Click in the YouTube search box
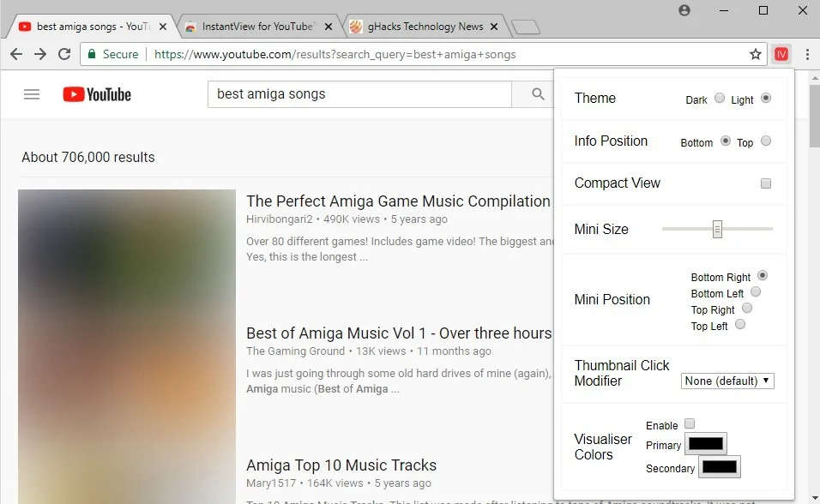Screen dimensions: 820x504 (x=359, y=94)
